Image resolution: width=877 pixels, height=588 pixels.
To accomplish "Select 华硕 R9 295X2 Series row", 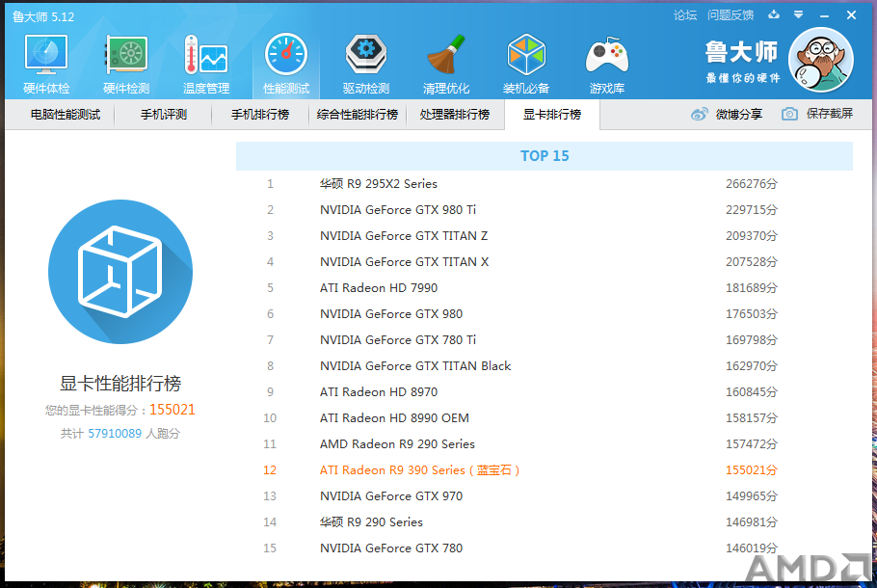I will coord(545,183).
